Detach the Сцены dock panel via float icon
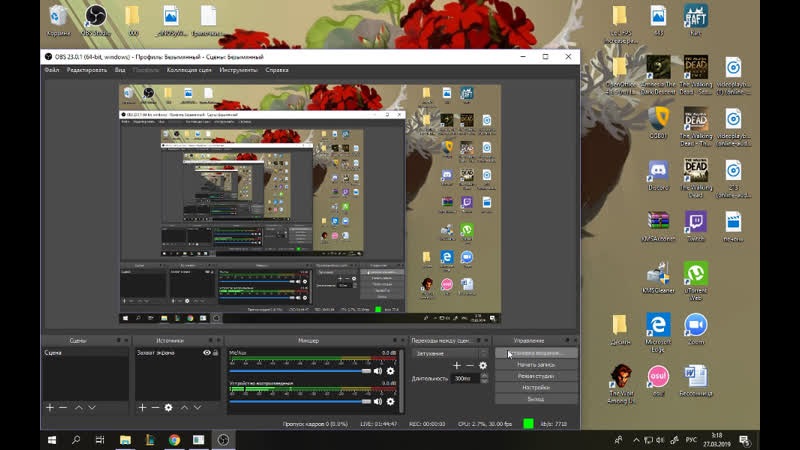The width and height of the screenshot is (800, 450). tap(118, 340)
